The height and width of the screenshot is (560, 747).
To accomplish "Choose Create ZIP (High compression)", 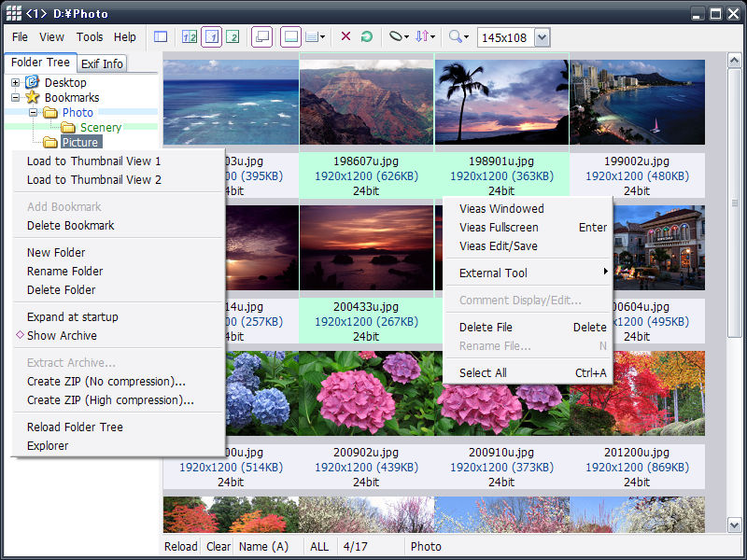I will click(x=119, y=400).
